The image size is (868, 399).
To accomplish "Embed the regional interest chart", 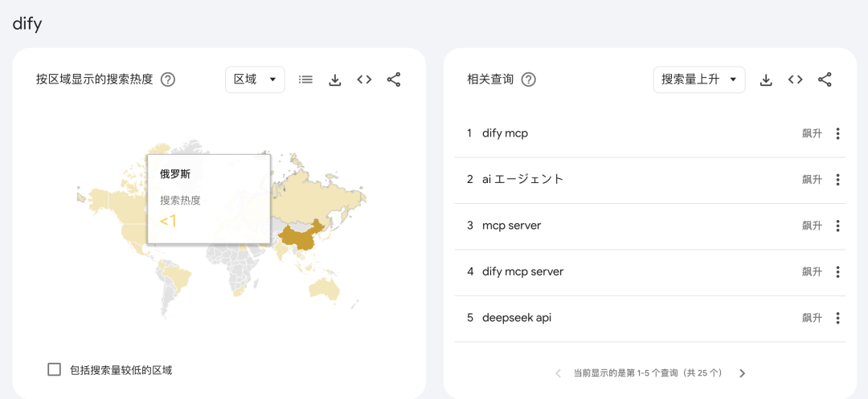I will (x=364, y=79).
